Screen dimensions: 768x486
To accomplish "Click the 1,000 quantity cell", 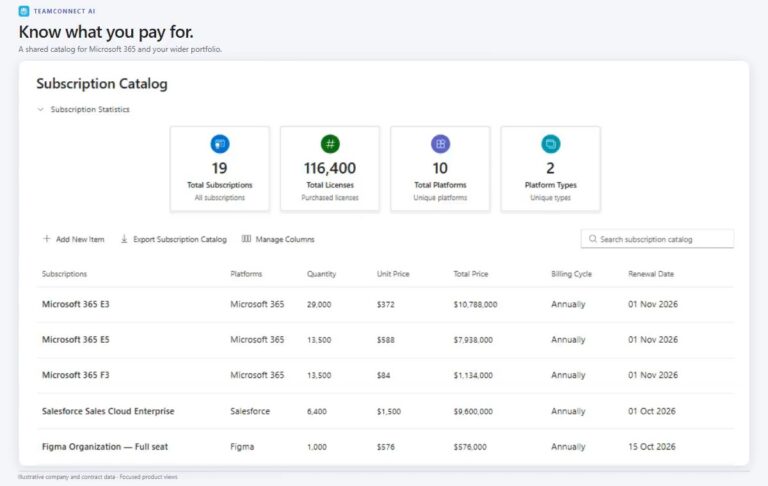I will click(x=317, y=447).
